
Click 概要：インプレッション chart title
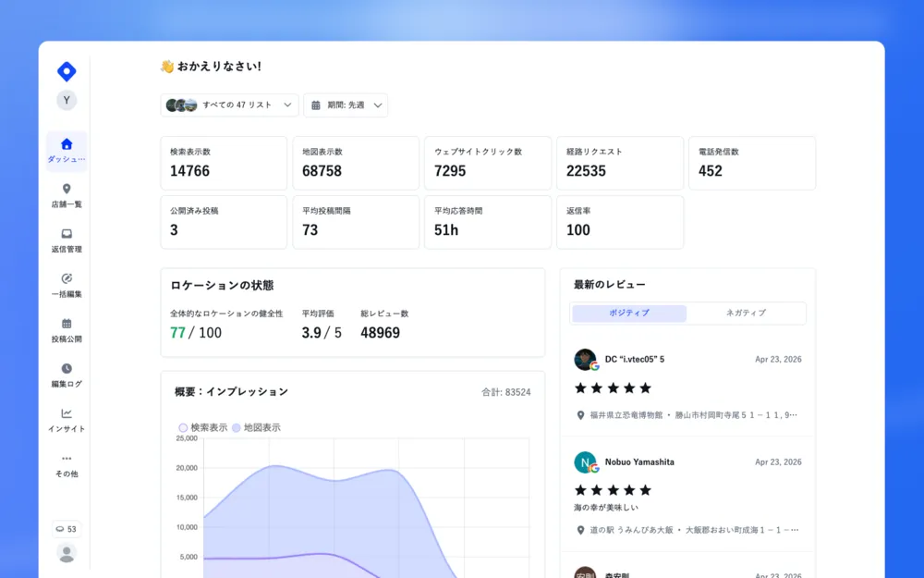231,391
